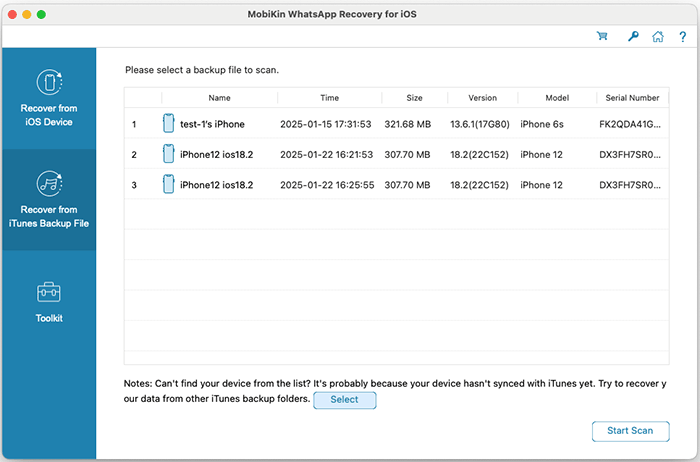Screen dimensions: 700x462
Task: Click phone icon in row 3
Action: [168, 184]
